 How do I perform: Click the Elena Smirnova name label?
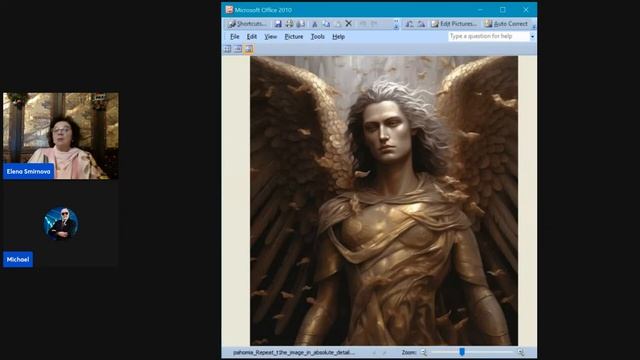(x=29, y=171)
